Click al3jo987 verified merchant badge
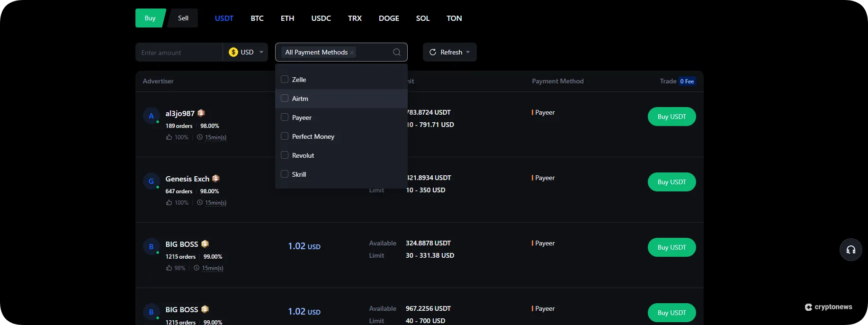 point(201,113)
